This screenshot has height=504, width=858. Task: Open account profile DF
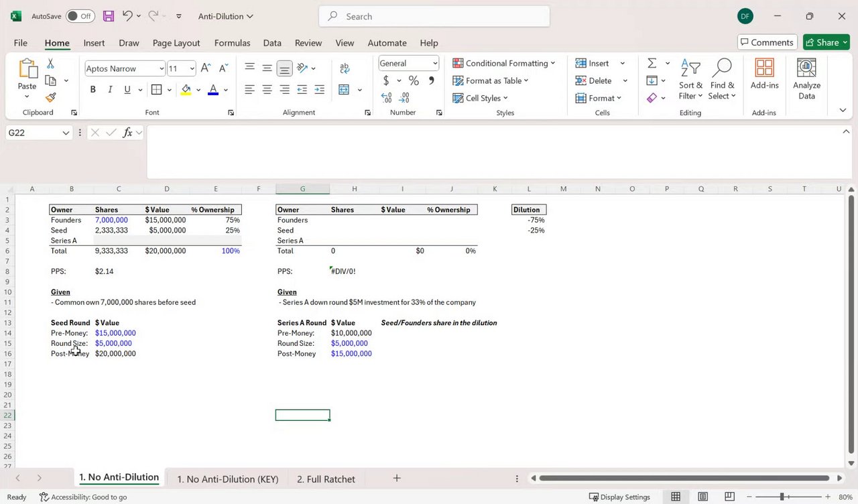pos(745,16)
